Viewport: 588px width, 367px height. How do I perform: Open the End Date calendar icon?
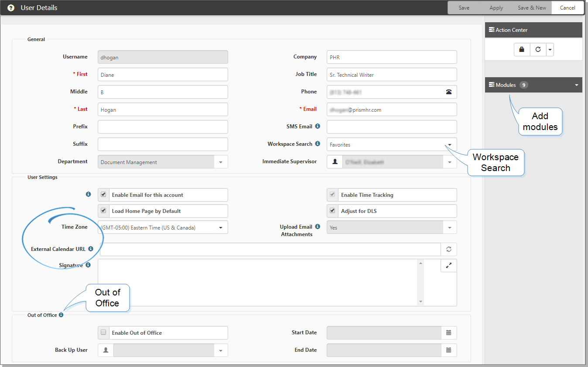(x=449, y=350)
